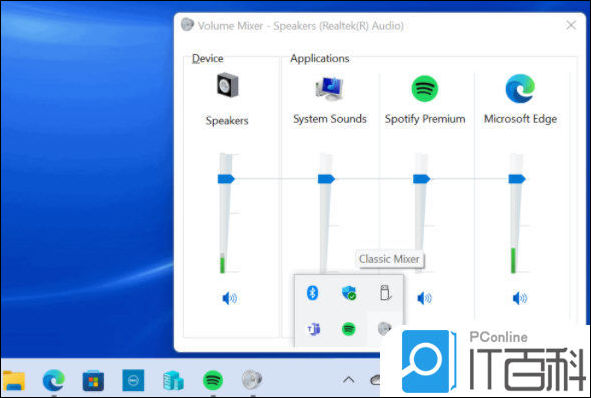Click the Classic Mixer speaker tray icon

[x=385, y=329]
